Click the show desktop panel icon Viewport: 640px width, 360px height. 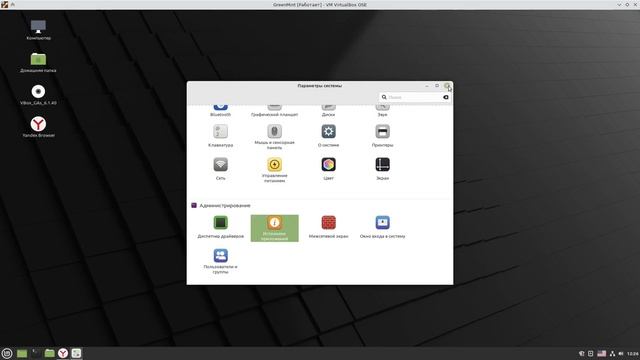pyautogui.click(x=22, y=353)
